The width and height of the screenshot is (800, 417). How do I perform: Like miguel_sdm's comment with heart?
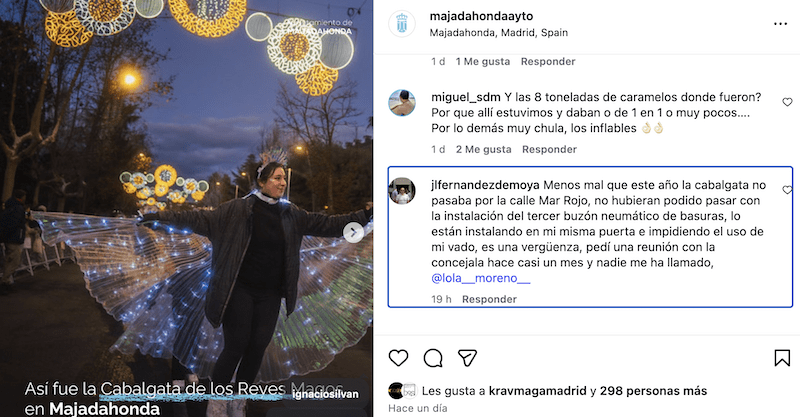(787, 102)
